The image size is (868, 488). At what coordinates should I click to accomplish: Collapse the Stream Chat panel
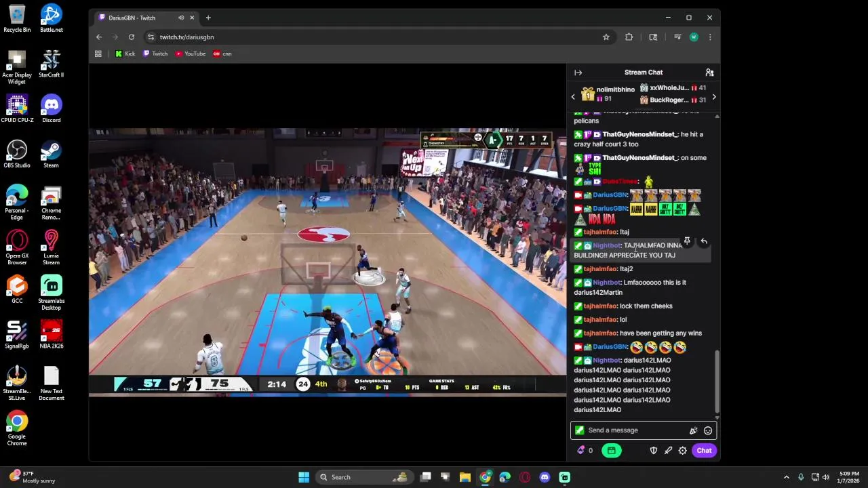578,73
